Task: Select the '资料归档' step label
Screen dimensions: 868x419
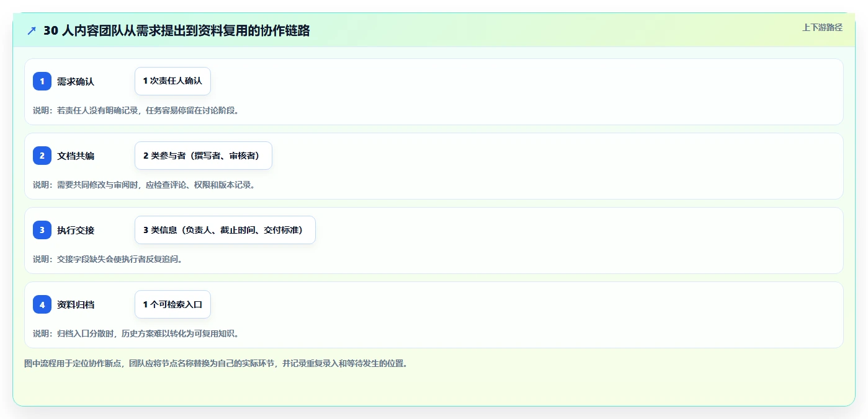Action: click(76, 304)
